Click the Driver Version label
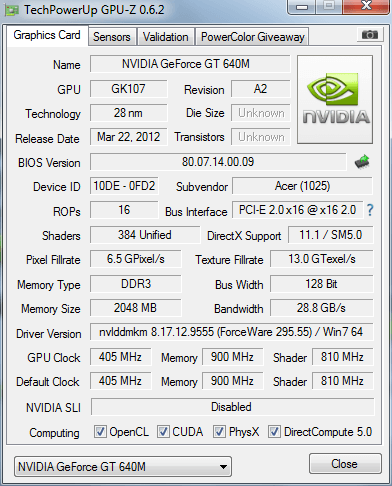392x486 pixels. 49,334
